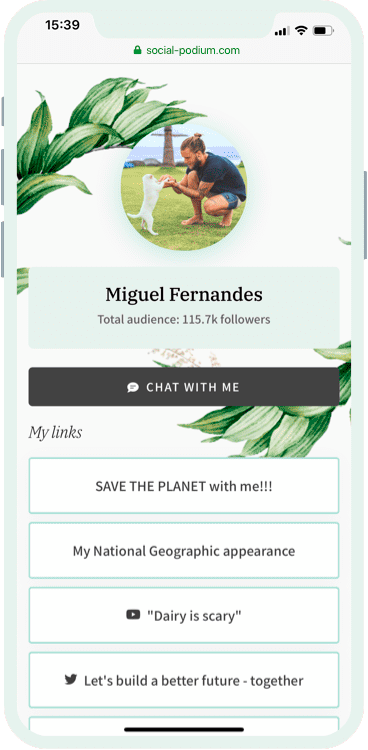Click the YouTube icon beside "Dairy is scary"
Screen dimensions: 368x750
coord(133,615)
